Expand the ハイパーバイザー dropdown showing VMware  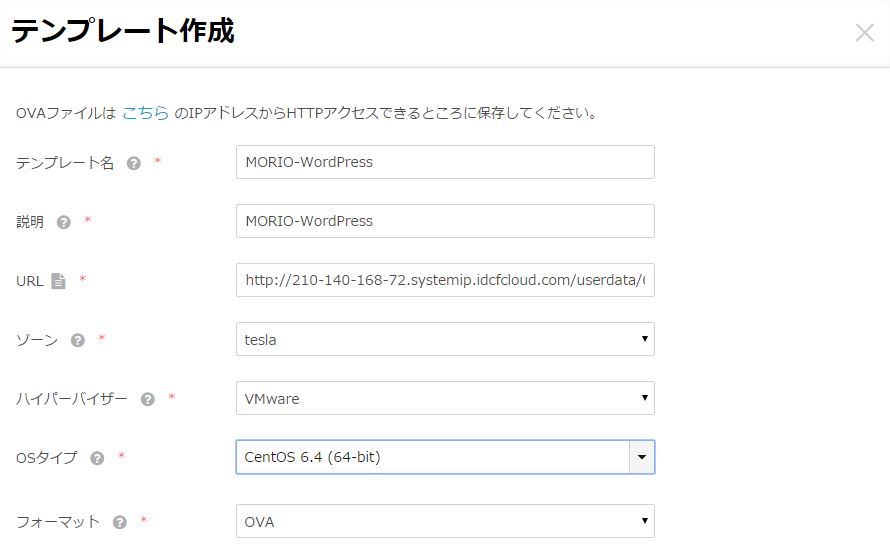coord(445,399)
